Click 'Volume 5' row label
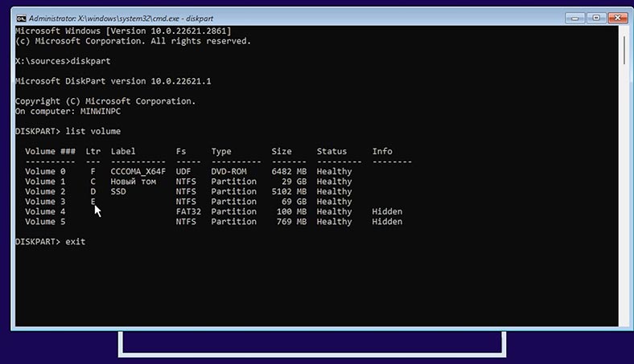 coord(45,222)
